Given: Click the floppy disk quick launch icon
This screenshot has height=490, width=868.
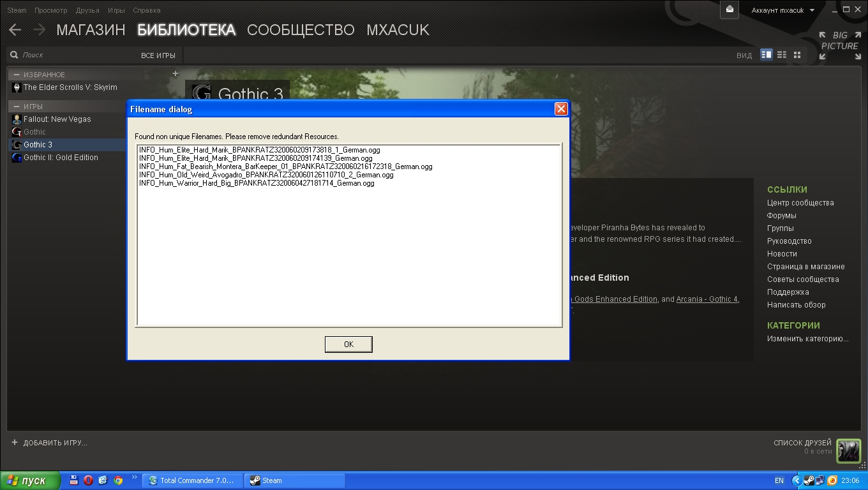Looking at the screenshot, I should tap(73, 480).
